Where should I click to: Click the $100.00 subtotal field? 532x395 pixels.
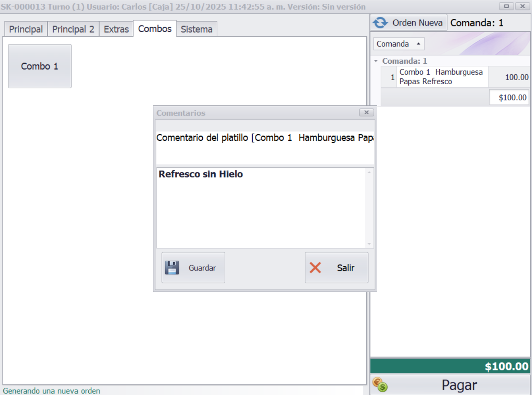(509, 97)
